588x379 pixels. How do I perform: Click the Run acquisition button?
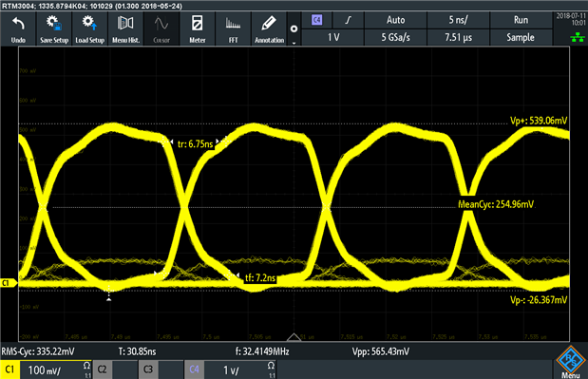pyautogui.click(x=521, y=20)
